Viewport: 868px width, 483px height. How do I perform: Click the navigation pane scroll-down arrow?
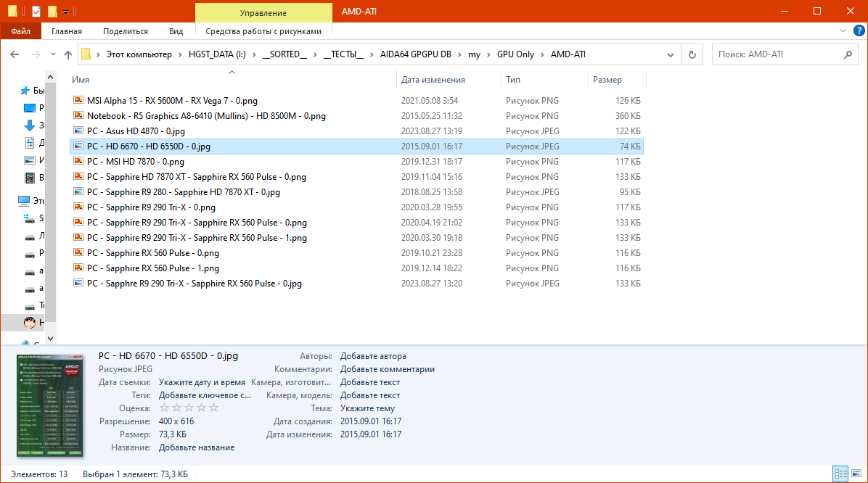pyautogui.click(x=50, y=339)
